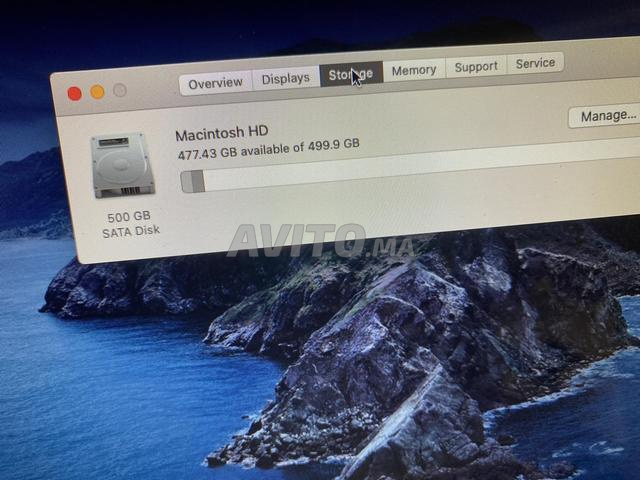The height and width of the screenshot is (480, 640).
Task: Click the light gray first storage segment
Action: (x=186, y=182)
